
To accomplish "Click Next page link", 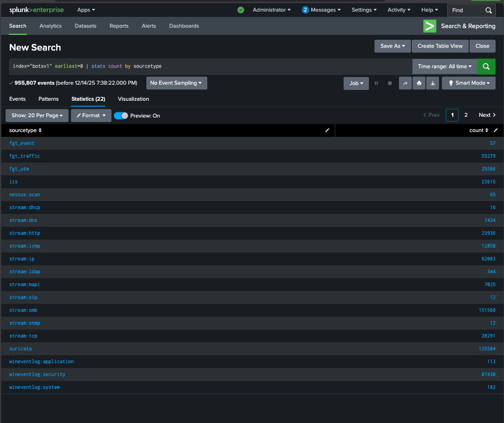I will tap(487, 115).
